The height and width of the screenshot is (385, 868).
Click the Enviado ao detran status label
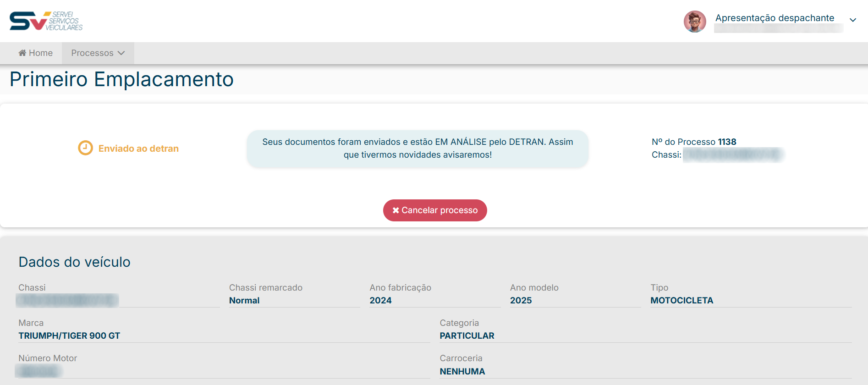138,148
